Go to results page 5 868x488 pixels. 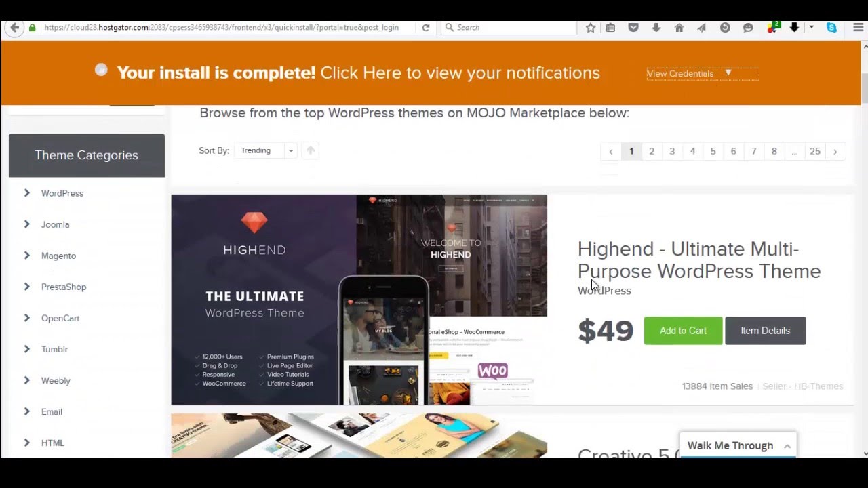tap(713, 151)
